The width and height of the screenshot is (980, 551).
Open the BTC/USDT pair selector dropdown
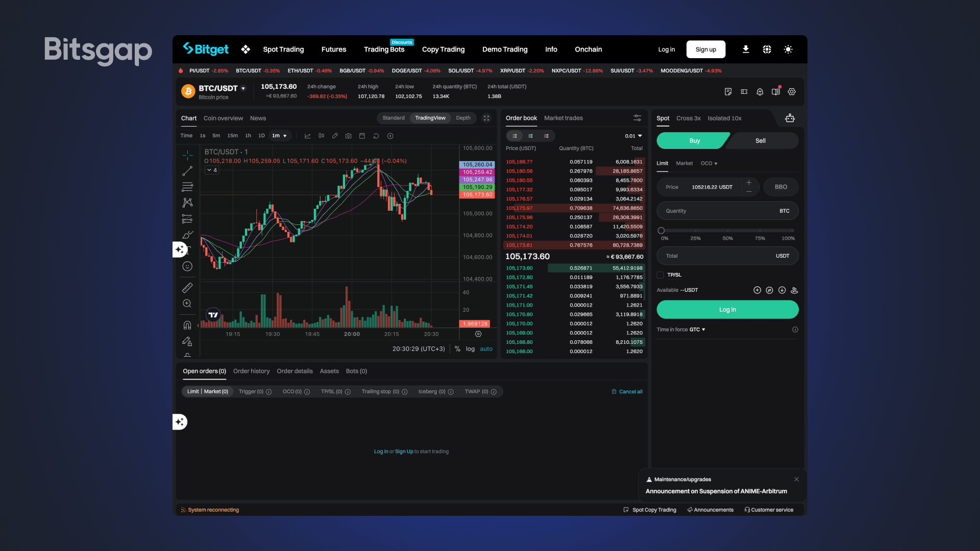click(243, 88)
